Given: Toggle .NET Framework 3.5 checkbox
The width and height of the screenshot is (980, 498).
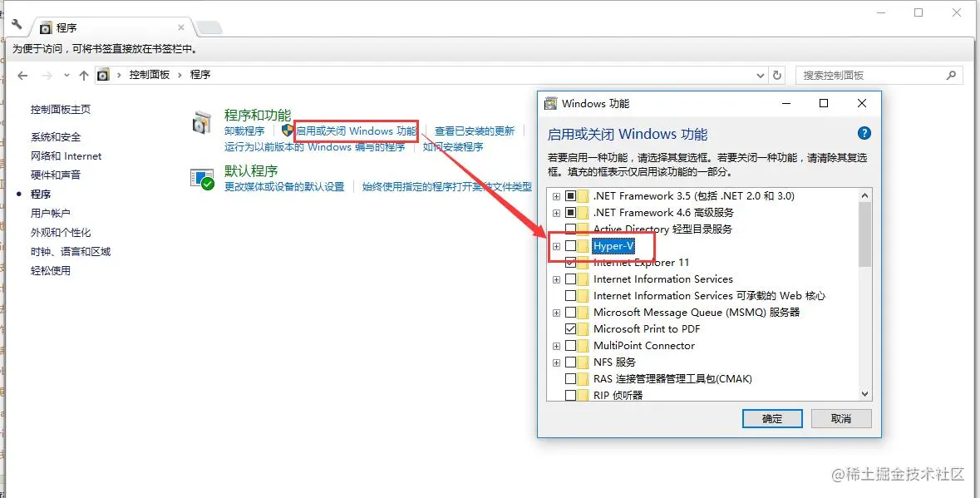Looking at the screenshot, I should (x=570, y=196).
